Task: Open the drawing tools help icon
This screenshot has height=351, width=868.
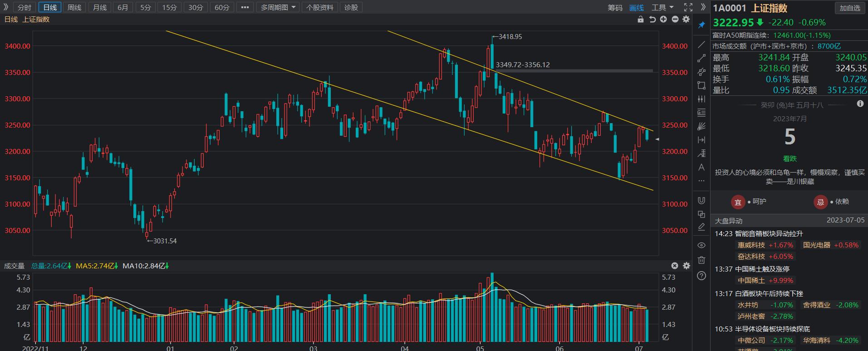Action: tap(701, 276)
